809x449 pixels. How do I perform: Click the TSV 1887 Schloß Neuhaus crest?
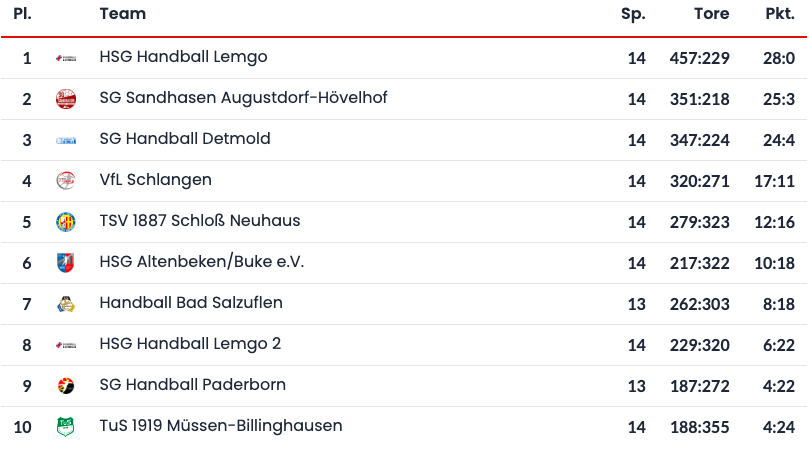tap(66, 222)
